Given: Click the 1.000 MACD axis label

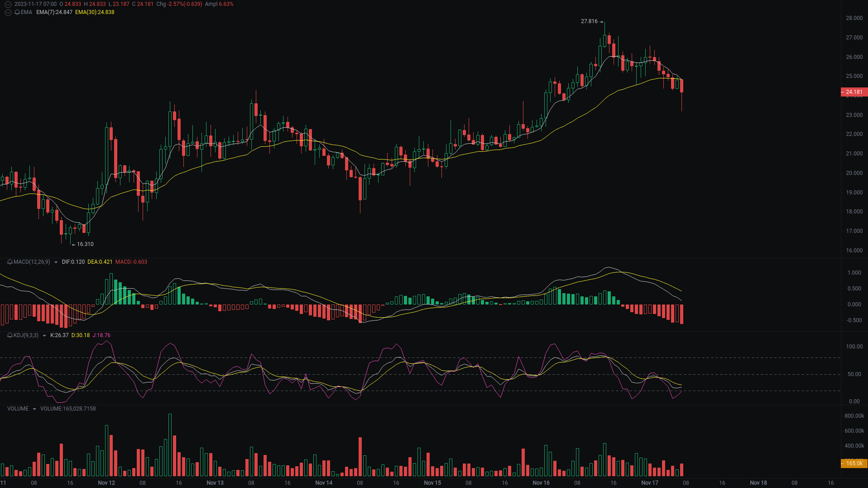Looking at the screenshot, I should point(854,273).
